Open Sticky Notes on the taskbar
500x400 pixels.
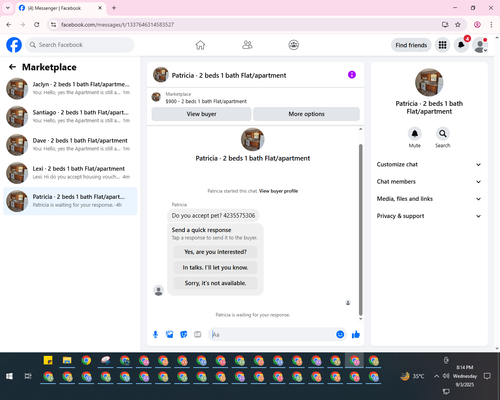48,360
